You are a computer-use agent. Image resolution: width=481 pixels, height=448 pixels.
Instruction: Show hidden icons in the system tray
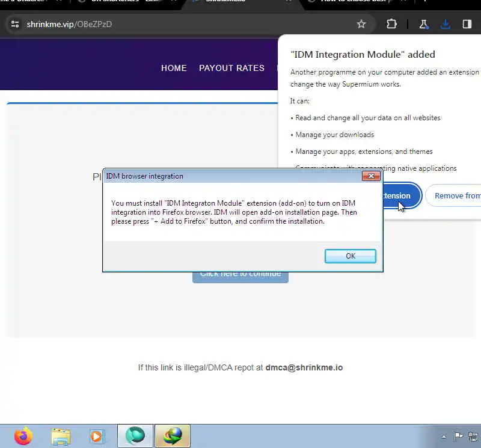click(x=444, y=437)
